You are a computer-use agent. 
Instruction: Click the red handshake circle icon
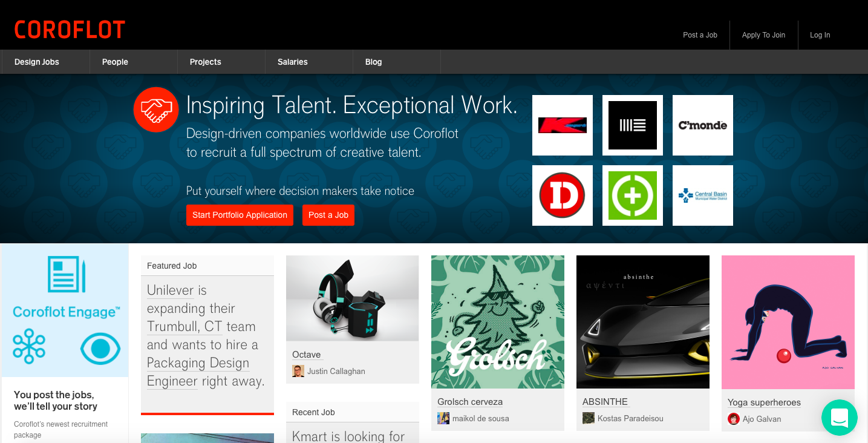pos(156,110)
